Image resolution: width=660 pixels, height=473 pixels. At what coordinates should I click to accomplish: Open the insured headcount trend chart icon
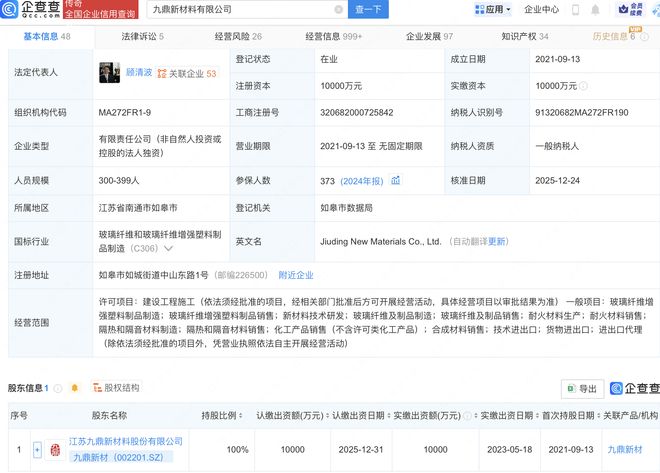click(x=395, y=180)
